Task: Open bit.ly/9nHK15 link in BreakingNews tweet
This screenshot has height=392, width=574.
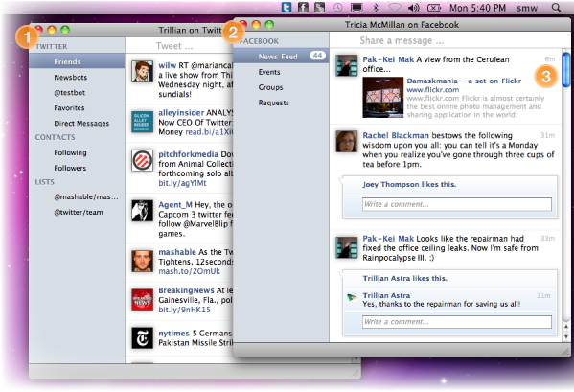Action: coord(184,310)
